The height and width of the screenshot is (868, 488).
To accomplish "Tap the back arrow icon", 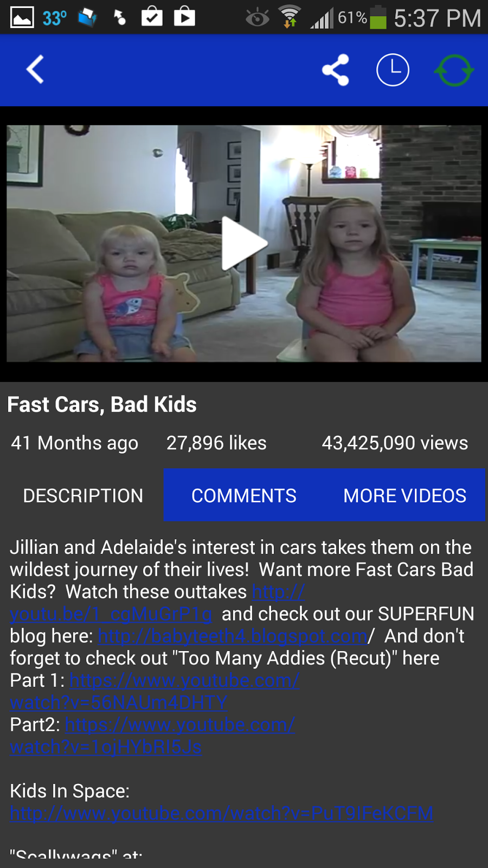I will click(x=35, y=70).
